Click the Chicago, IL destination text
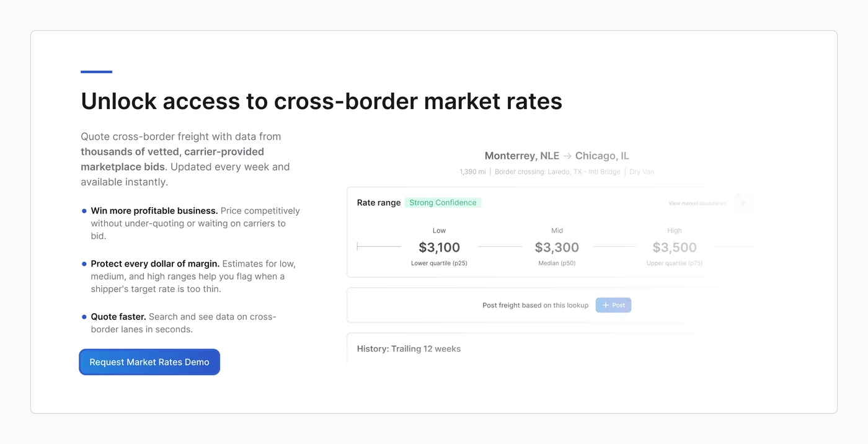 tap(602, 156)
